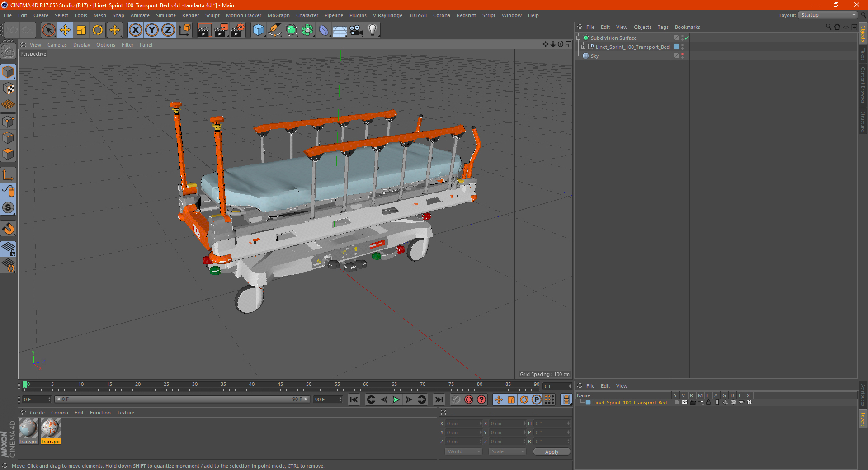The width and height of the screenshot is (868, 470).
Task: Add Cube primitive object
Action: pos(258,30)
